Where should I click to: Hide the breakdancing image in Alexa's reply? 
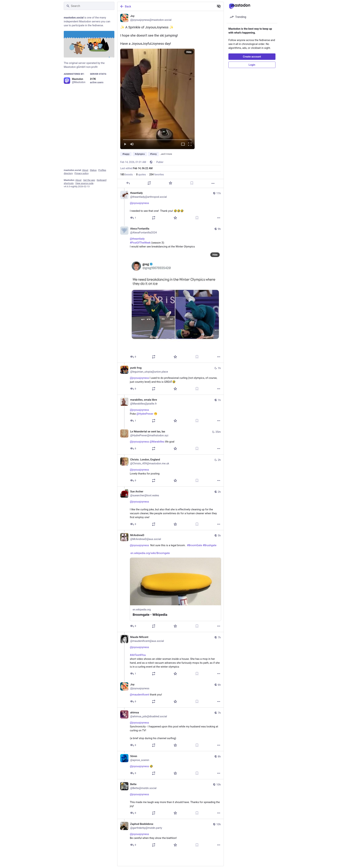(215, 255)
